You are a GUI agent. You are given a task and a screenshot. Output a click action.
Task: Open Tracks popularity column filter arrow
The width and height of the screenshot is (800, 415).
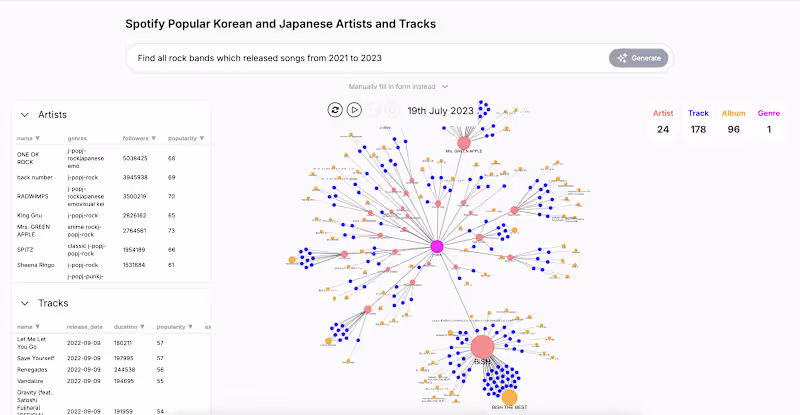click(190, 327)
